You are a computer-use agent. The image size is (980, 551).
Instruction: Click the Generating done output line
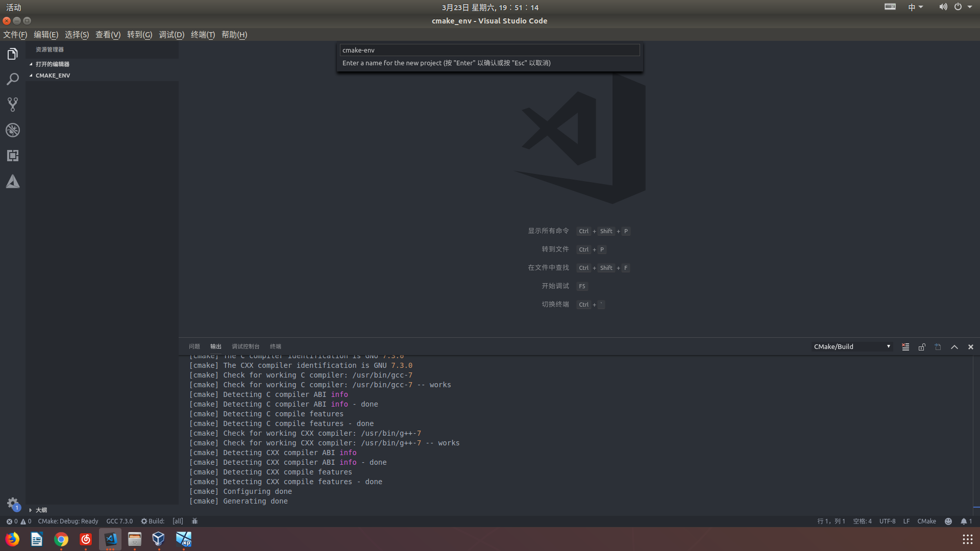tap(238, 501)
